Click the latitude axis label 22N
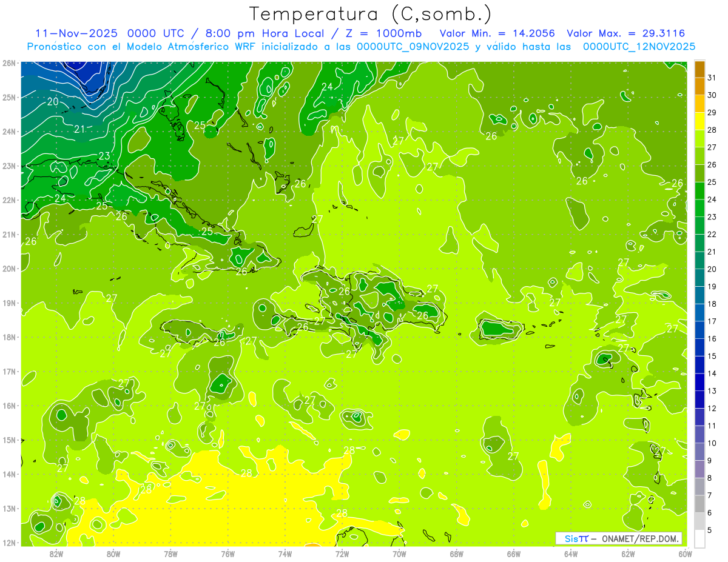Screen dimensions: 728x562 point(8,200)
